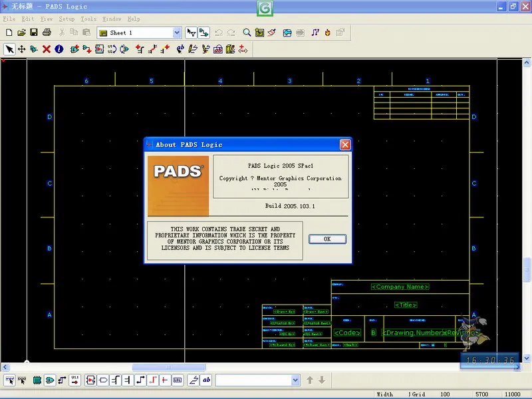Click the down arrow beside bottom combo box
Viewport: 532px width, 399px height.
[322, 380]
